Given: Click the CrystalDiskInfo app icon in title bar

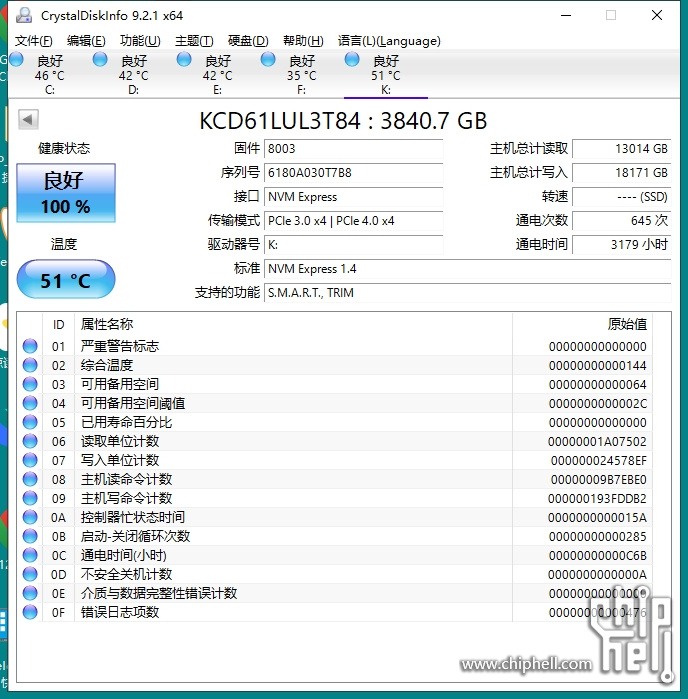Looking at the screenshot, I should 24,15.
